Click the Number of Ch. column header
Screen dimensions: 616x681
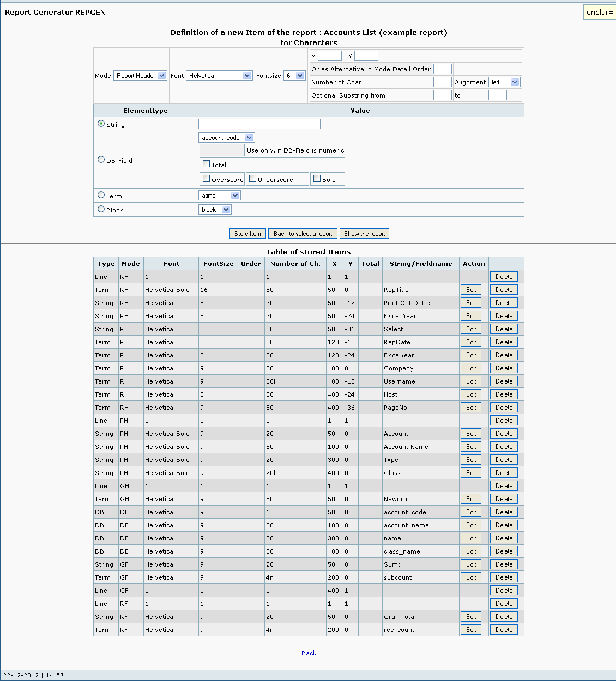(295, 264)
